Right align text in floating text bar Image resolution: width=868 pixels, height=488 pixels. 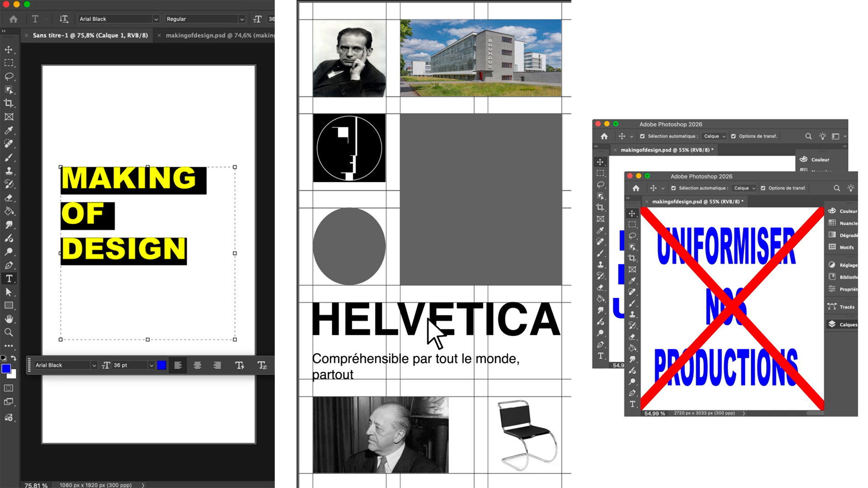pyautogui.click(x=217, y=365)
